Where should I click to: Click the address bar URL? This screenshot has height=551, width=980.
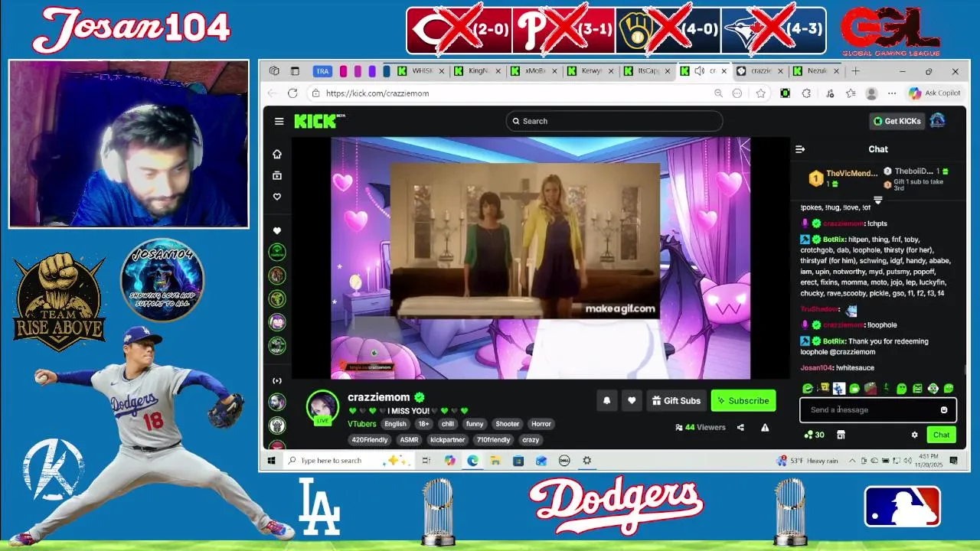(377, 93)
